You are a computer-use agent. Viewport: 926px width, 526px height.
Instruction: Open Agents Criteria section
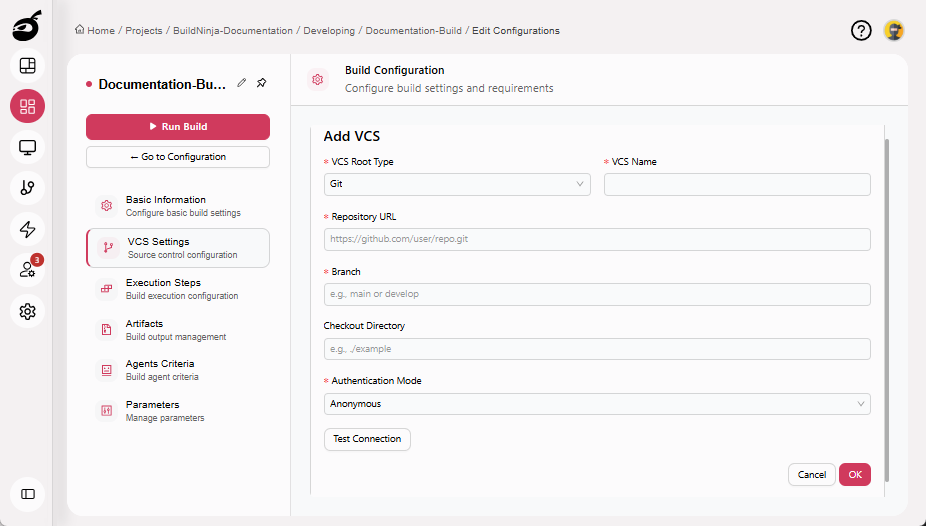pyautogui.click(x=178, y=370)
